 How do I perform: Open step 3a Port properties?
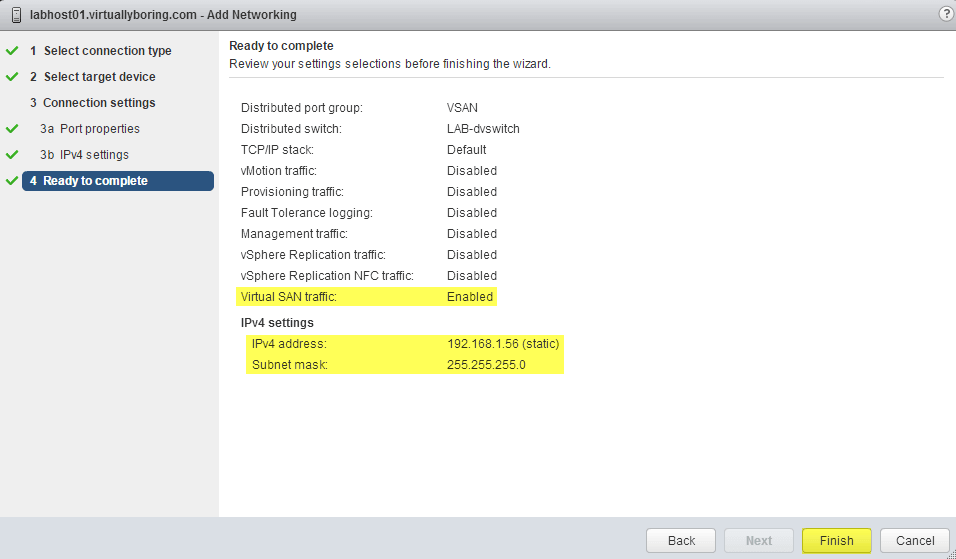(x=90, y=129)
